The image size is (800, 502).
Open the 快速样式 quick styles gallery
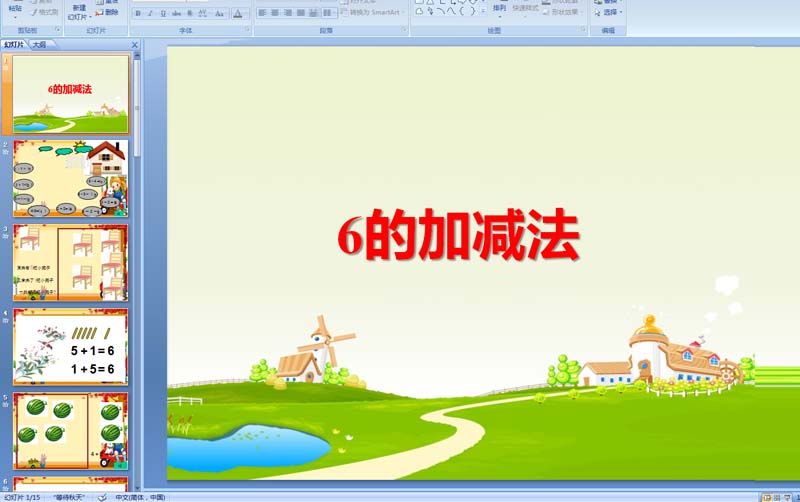pos(525,10)
